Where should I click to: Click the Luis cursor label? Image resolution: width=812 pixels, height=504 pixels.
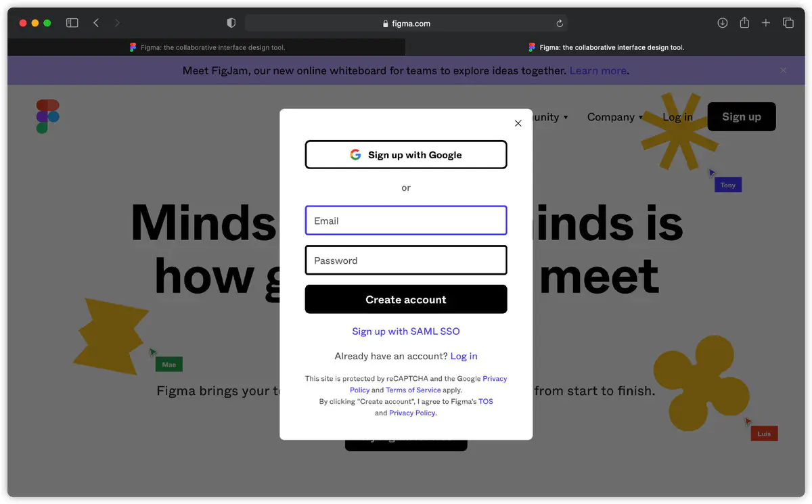tap(764, 434)
